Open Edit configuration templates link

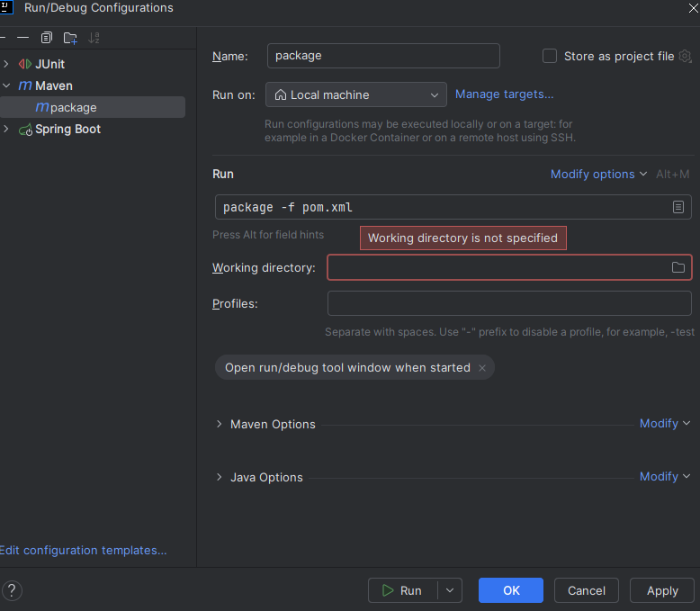tap(83, 550)
